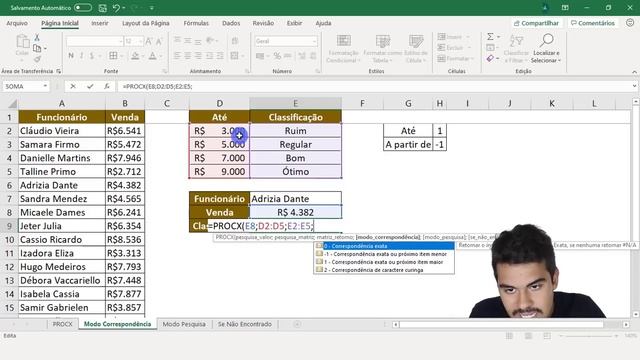The image size is (640, 360).
Task: Cancel the formula with the X icon
Action: coord(73,87)
